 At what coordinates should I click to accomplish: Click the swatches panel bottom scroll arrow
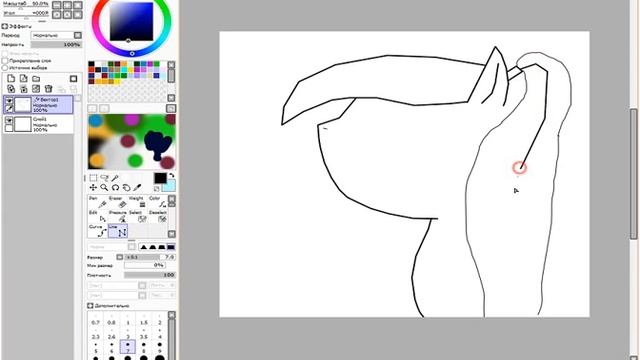[x=171, y=98]
